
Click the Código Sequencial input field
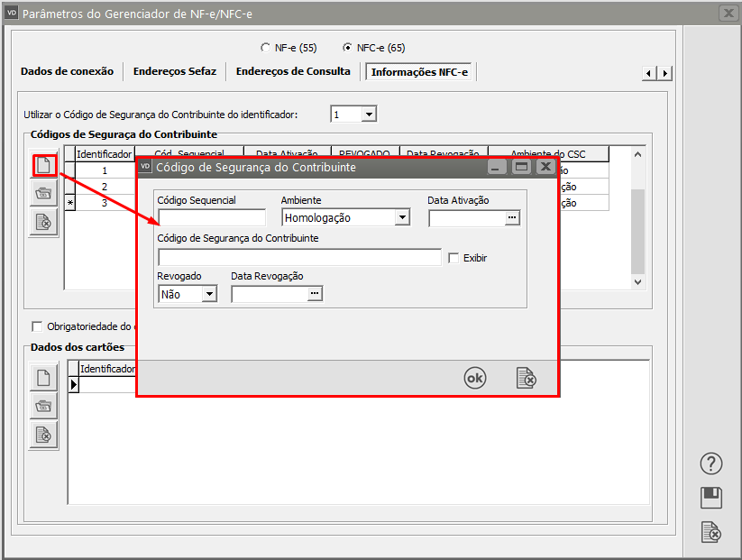(x=212, y=217)
